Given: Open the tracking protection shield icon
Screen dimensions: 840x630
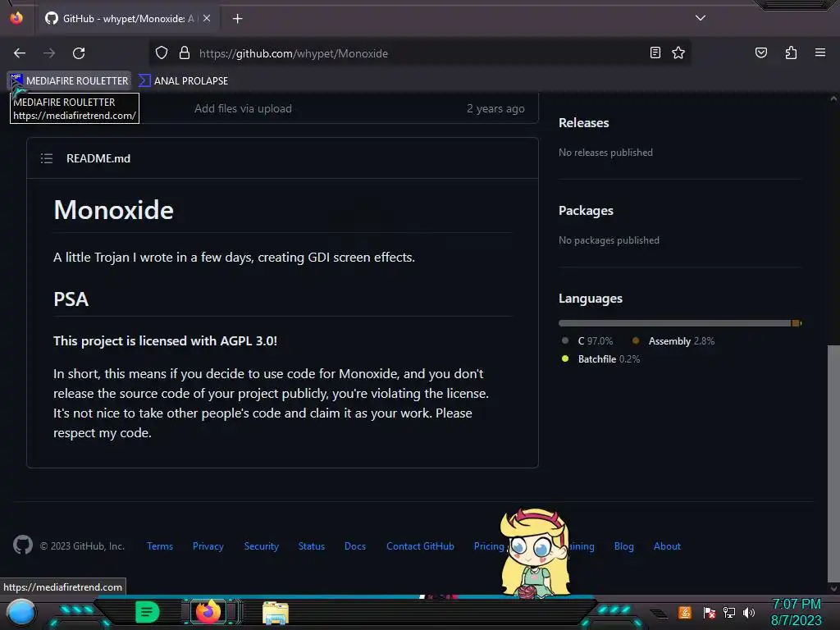Looking at the screenshot, I should point(162,52).
